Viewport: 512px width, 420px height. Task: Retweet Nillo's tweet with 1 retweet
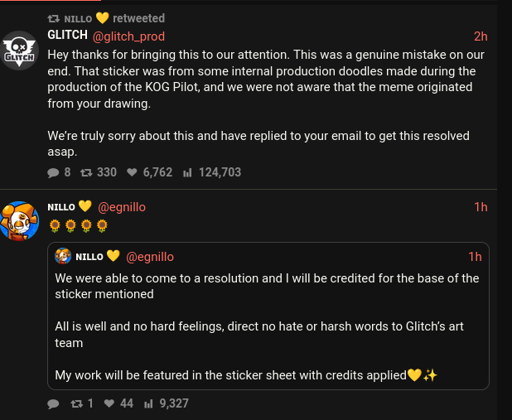(77, 403)
